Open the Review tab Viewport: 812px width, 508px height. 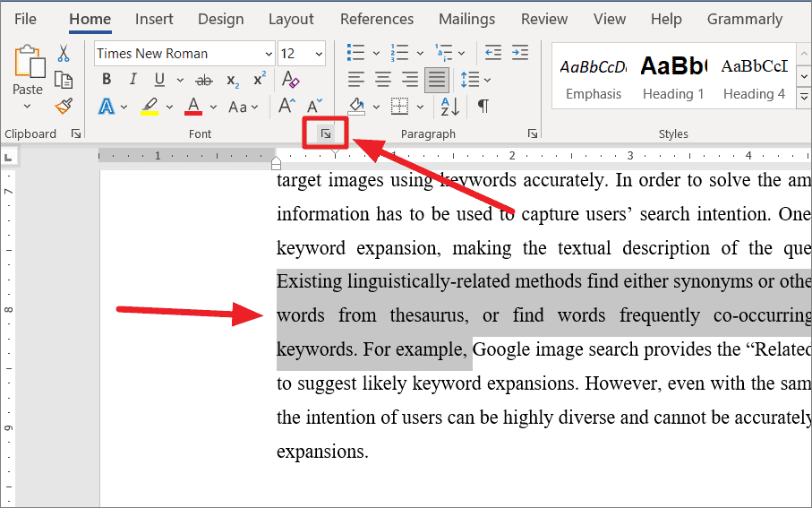tap(544, 19)
